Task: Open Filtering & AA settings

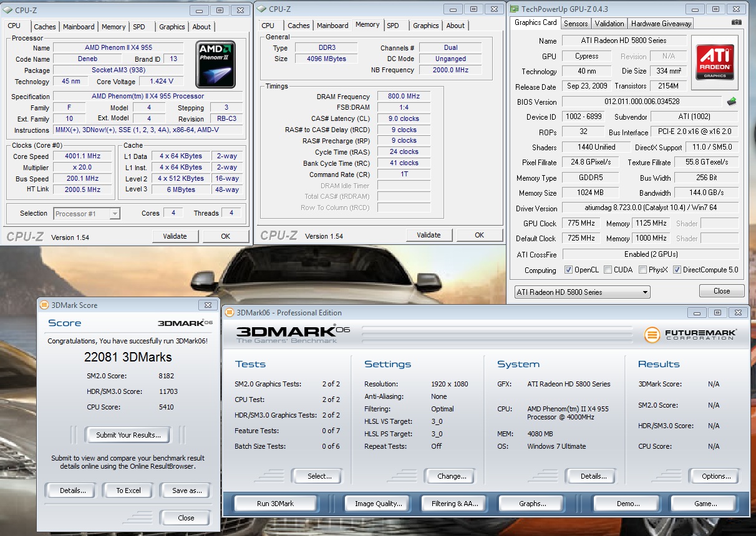Action: pyautogui.click(x=455, y=504)
